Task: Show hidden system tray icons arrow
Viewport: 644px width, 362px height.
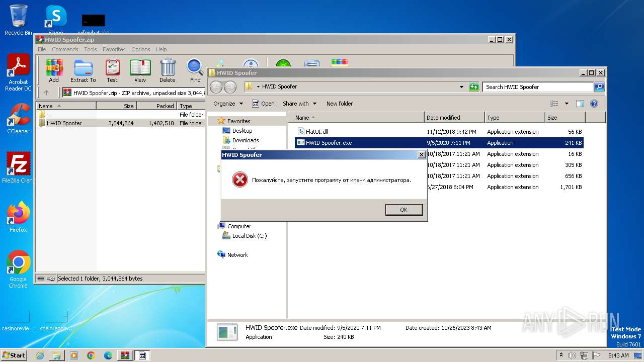Action: [x=561, y=355]
